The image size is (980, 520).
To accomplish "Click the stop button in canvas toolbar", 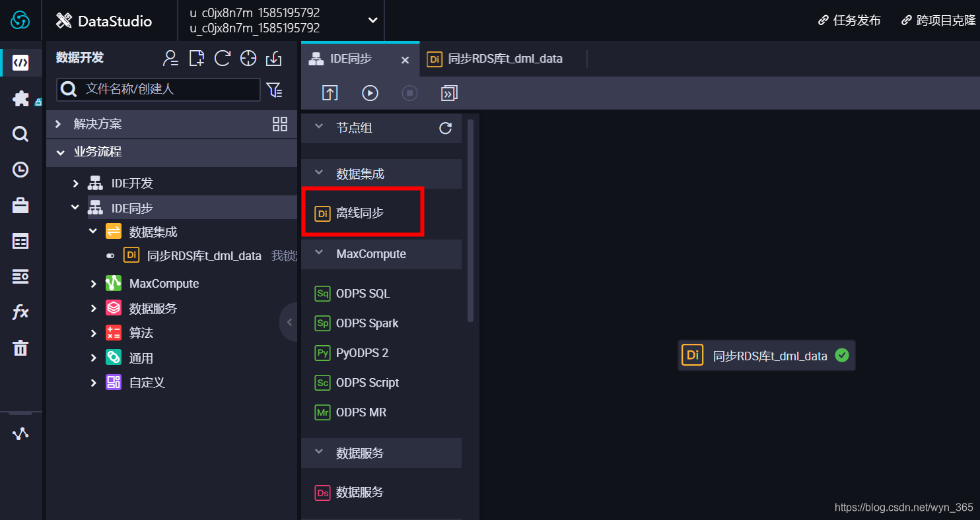I will coord(409,93).
